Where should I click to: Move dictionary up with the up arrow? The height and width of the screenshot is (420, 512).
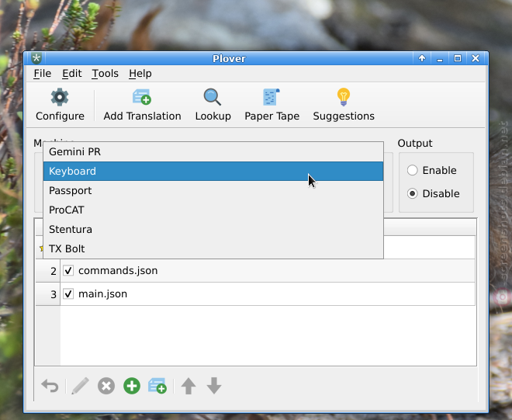click(189, 386)
